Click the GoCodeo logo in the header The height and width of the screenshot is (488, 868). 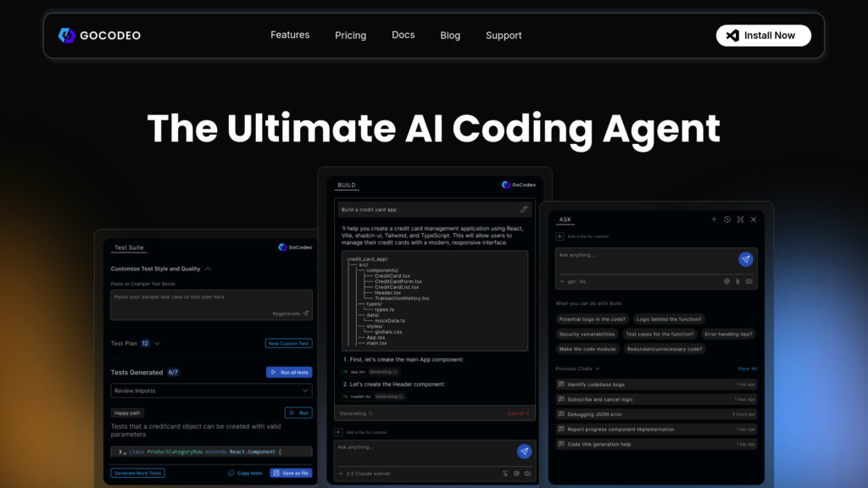click(100, 36)
